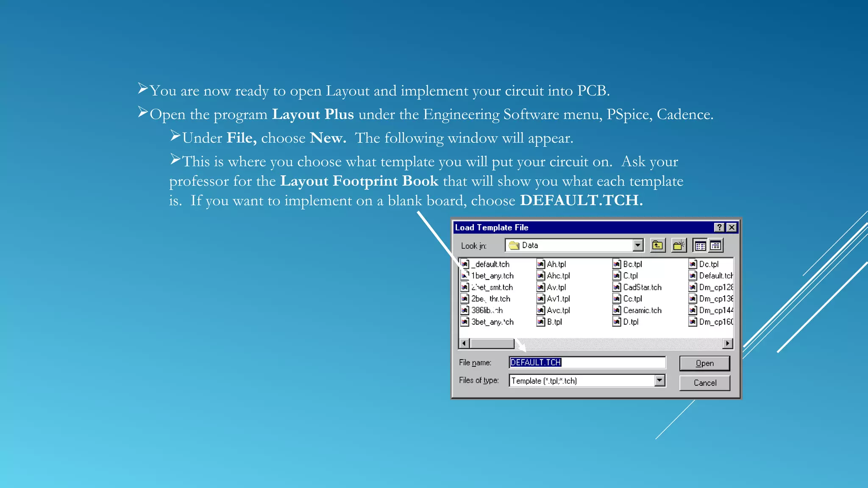Switch to Details view icon

coord(715,245)
